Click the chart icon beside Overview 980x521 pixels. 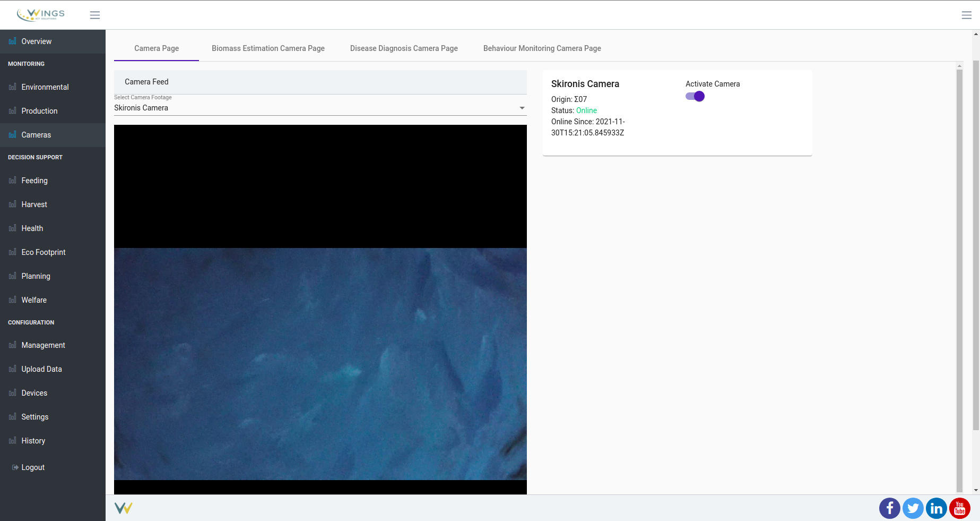pyautogui.click(x=13, y=41)
